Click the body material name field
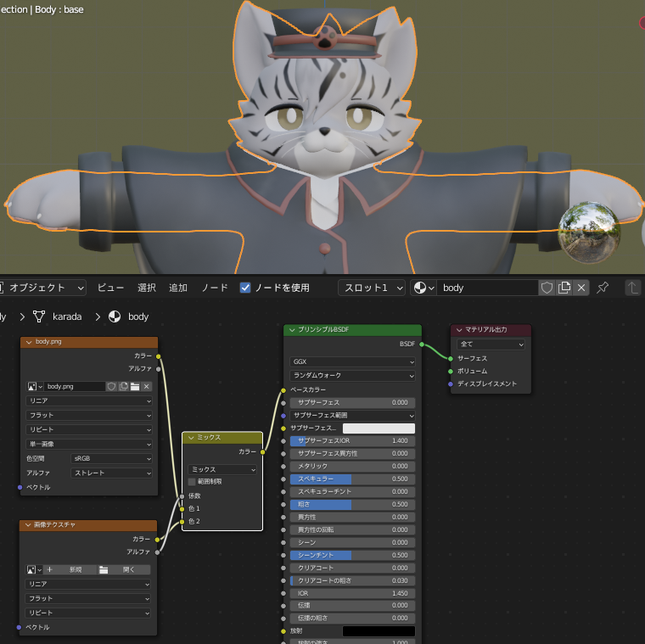645x644 pixels. point(487,288)
